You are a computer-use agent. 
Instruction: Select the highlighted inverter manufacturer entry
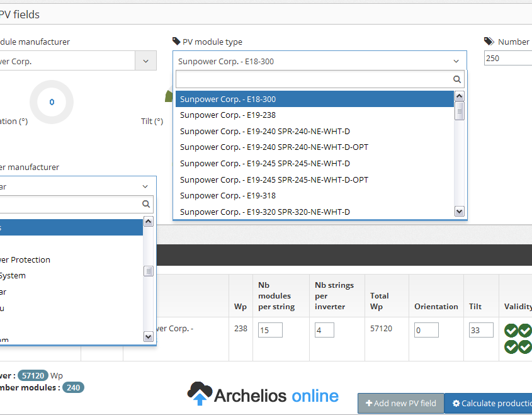pyautogui.click(x=71, y=227)
